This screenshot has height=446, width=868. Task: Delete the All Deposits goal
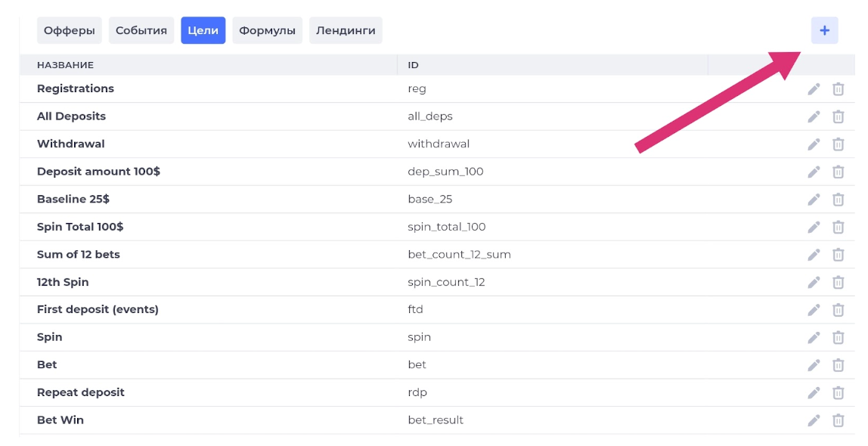click(x=838, y=116)
